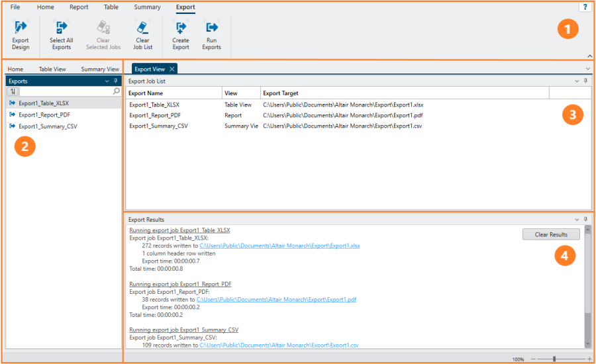Pin the Export Results panel
The height and width of the screenshot is (364, 596).
[585, 219]
